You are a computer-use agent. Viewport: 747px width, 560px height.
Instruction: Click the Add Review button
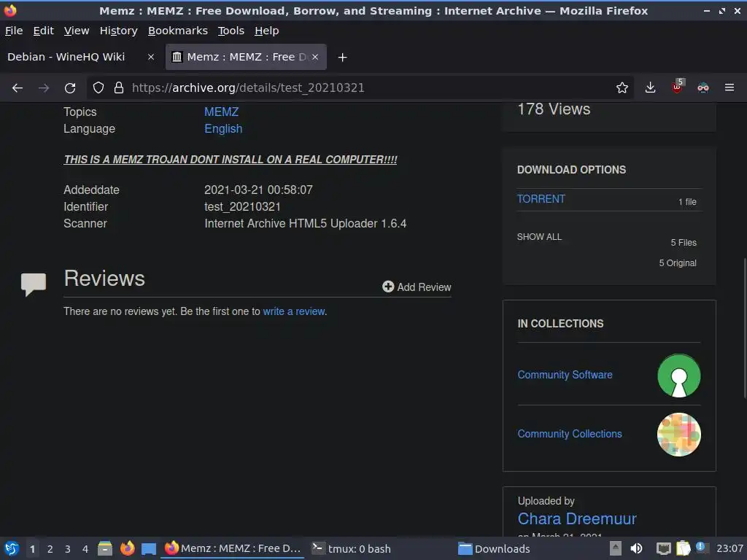point(417,287)
